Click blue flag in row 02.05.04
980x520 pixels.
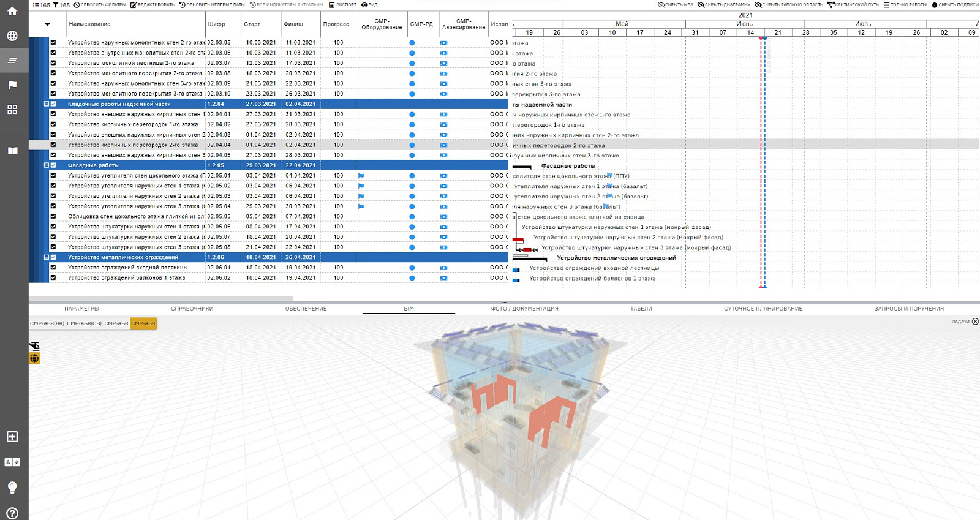(x=361, y=206)
